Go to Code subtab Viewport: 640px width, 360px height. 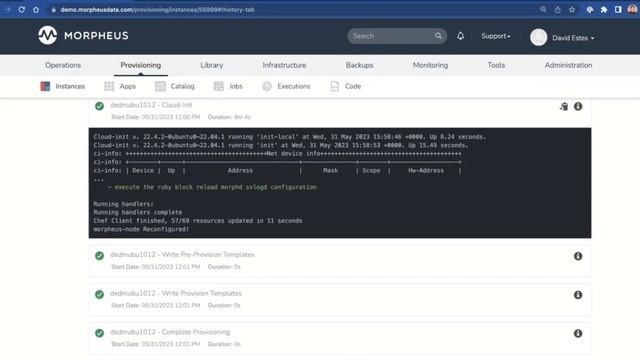click(353, 86)
